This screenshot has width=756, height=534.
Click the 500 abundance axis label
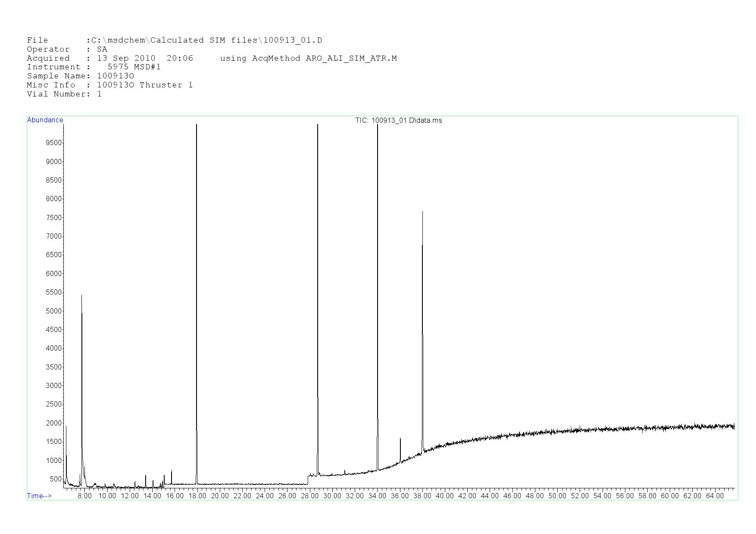coord(56,479)
